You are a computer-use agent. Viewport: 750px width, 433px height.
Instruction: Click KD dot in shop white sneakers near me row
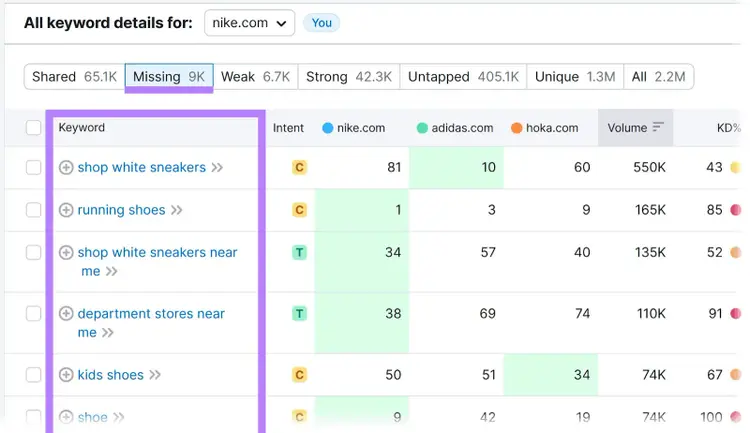pos(736,252)
